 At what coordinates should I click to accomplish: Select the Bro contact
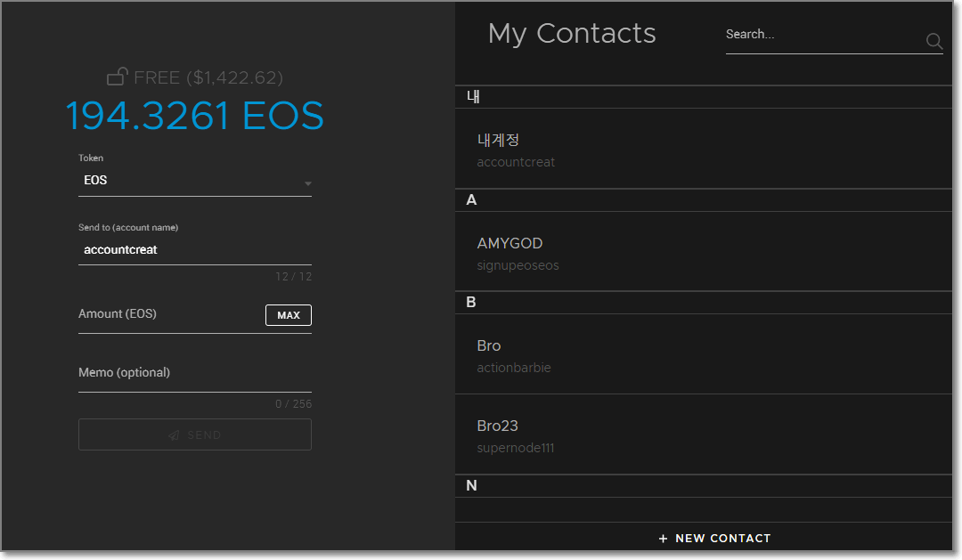[704, 354]
